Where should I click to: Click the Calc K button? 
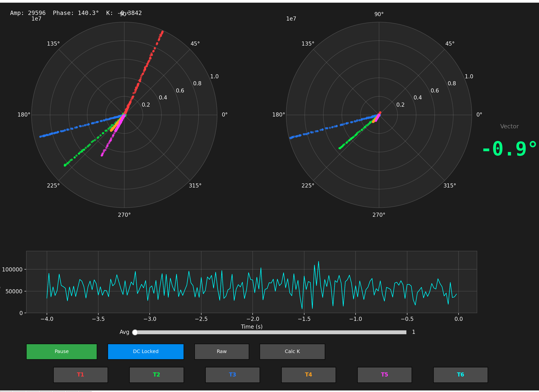point(292,351)
